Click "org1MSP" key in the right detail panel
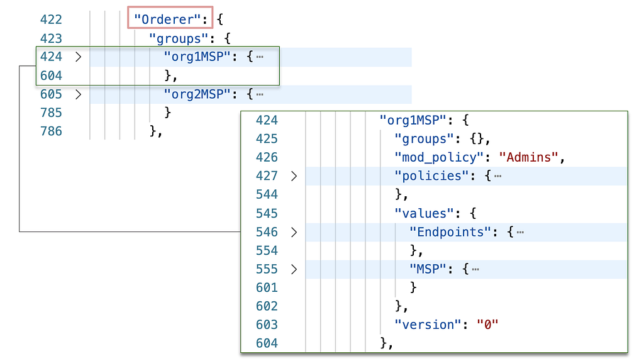The height and width of the screenshot is (361, 644). (413, 120)
